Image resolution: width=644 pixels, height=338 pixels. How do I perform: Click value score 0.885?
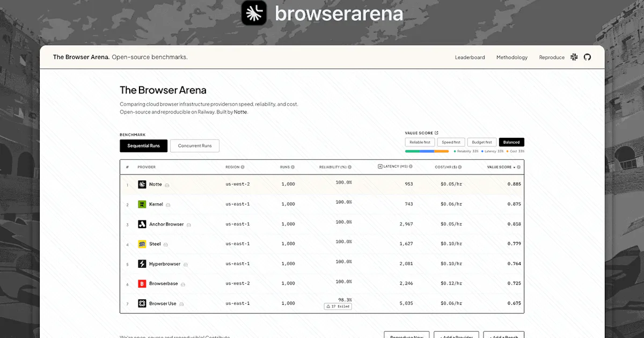tap(514, 185)
